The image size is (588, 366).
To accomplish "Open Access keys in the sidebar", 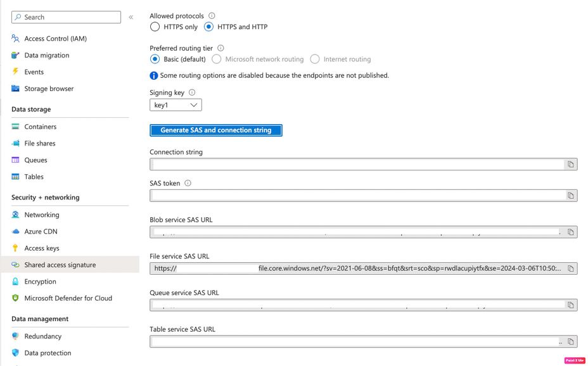I will (x=42, y=248).
